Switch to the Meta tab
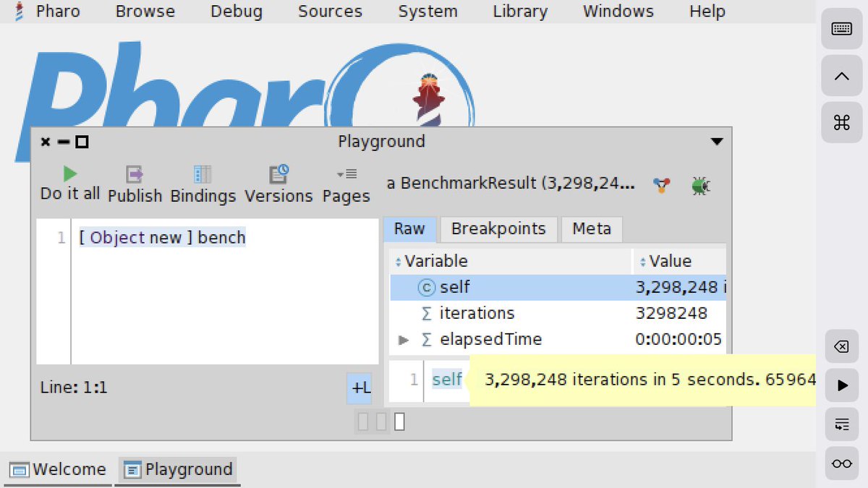Screen dimensions: 868x488 592,229
